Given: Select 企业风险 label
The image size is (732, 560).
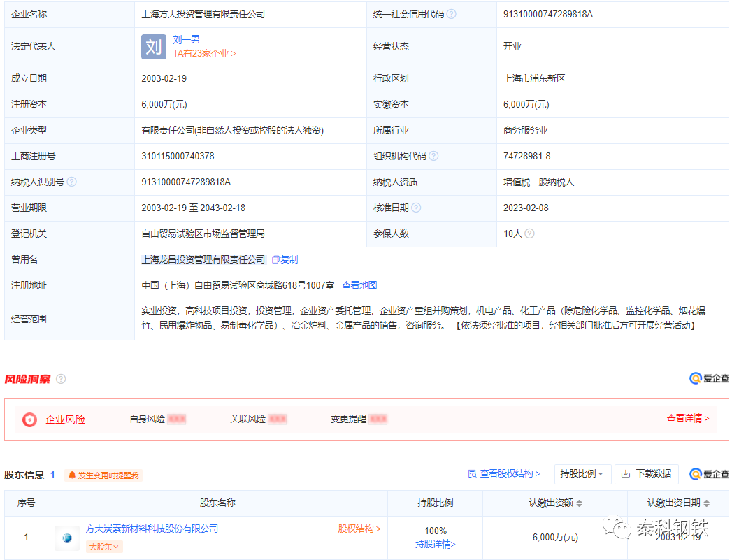Looking at the screenshot, I should pyautogui.click(x=65, y=419).
